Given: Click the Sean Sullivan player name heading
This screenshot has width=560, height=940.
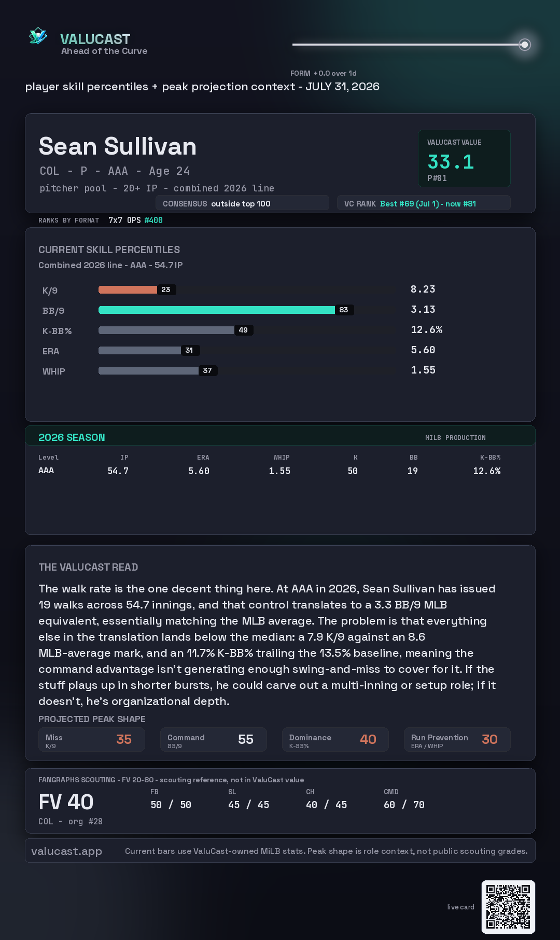Looking at the screenshot, I should (118, 146).
